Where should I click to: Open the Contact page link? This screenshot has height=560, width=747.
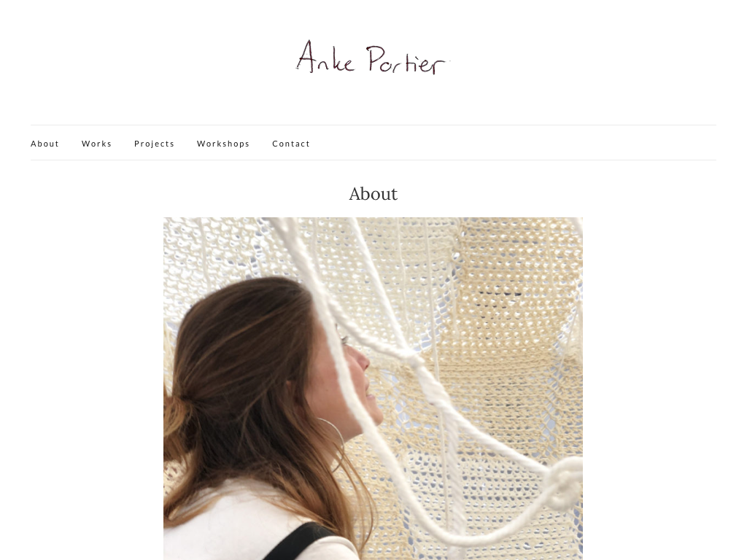(291, 144)
